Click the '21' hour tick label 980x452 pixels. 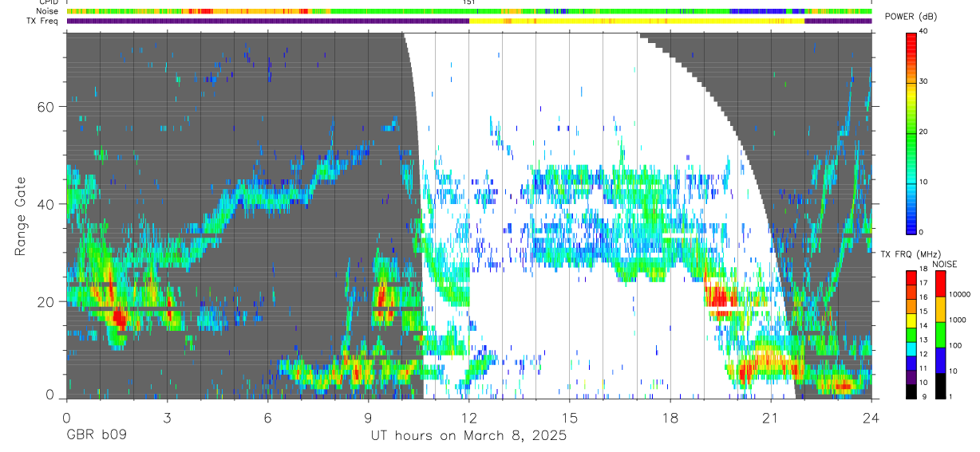pyautogui.click(x=770, y=417)
